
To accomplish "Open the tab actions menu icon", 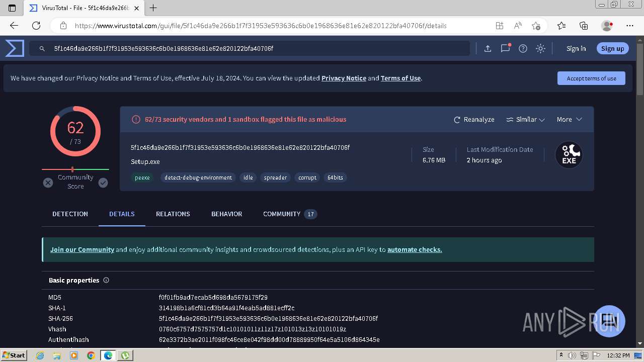I will point(12,8).
